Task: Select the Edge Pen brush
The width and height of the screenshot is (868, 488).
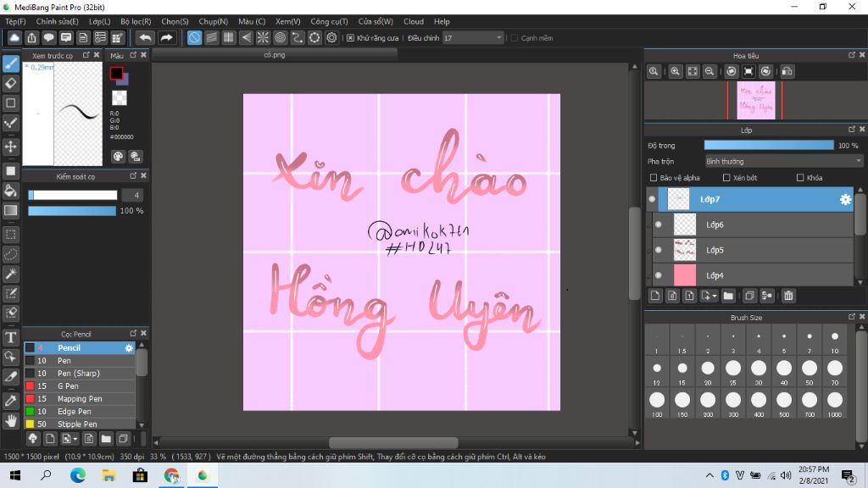Action: 79,412
